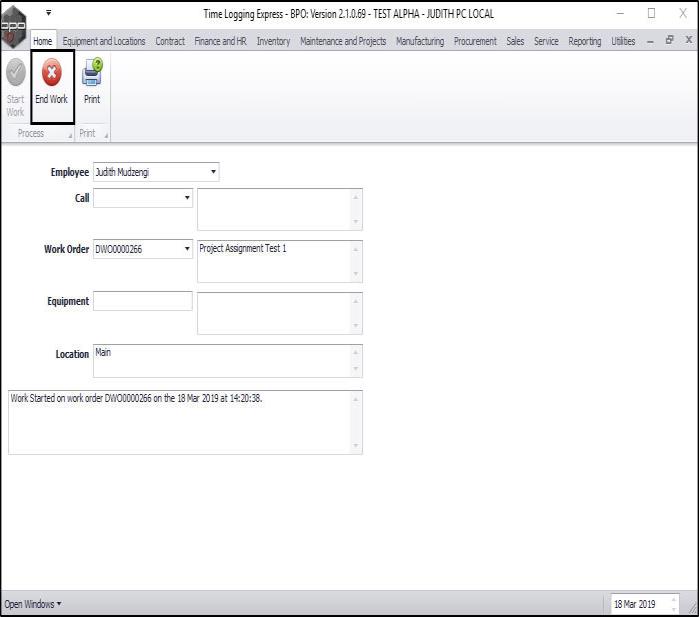This screenshot has height=617, width=699.
Task: Click the Print printer icon
Action: click(x=92, y=73)
